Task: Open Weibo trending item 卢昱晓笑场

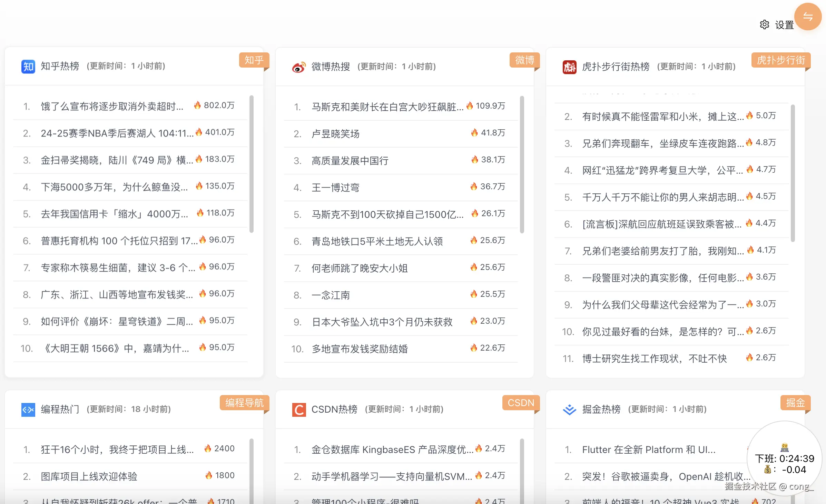Action: point(335,134)
